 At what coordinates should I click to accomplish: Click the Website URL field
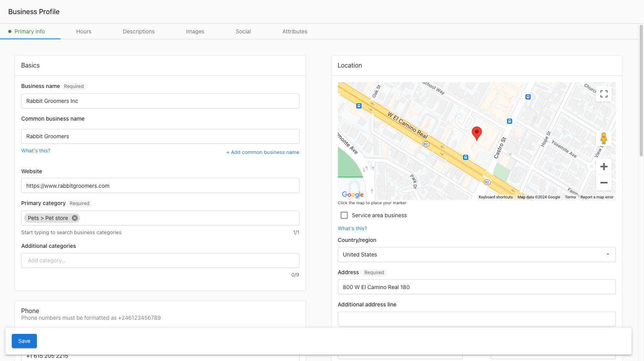(x=160, y=185)
